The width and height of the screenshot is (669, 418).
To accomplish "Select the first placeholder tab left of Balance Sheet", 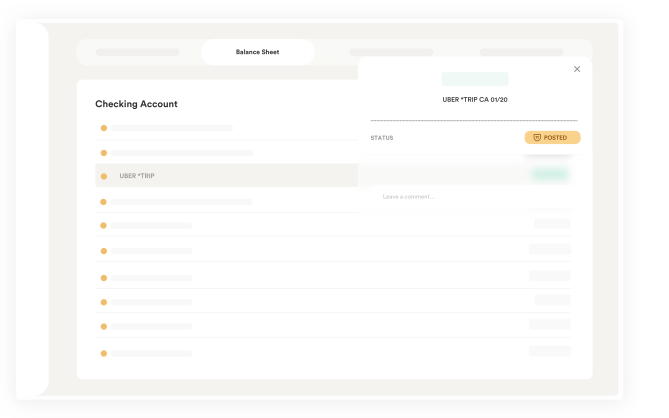I will click(x=138, y=52).
